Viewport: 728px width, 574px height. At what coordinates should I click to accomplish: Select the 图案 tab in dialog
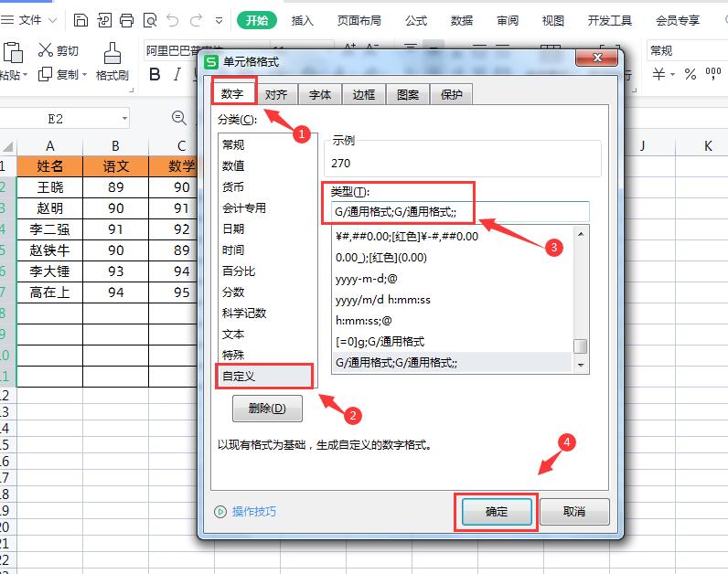click(x=408, y=95)
